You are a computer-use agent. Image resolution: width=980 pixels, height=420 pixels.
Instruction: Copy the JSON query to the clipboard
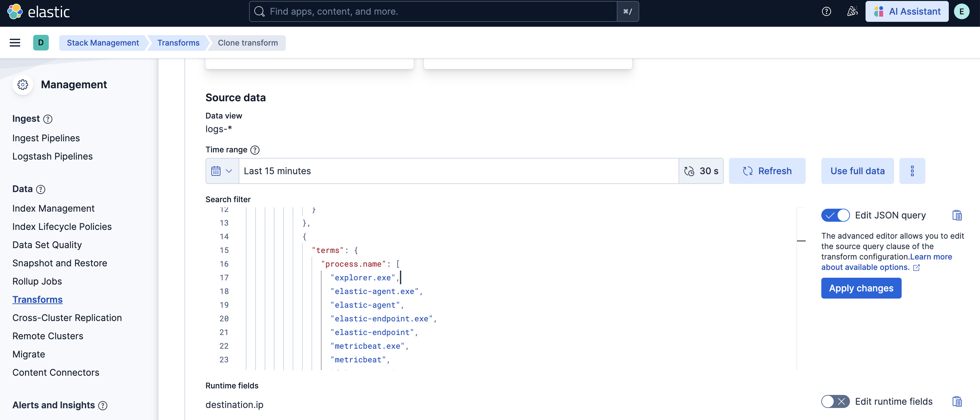click(957, 215)
